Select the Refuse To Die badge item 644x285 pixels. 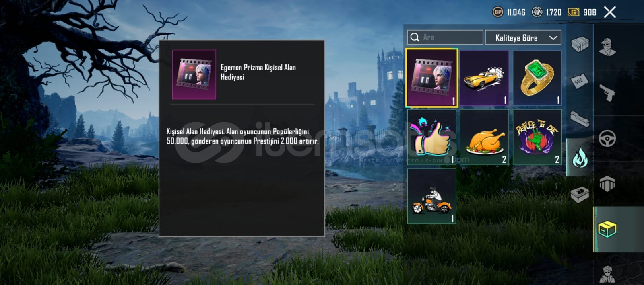pyautogui.click(x=537, y=137)
